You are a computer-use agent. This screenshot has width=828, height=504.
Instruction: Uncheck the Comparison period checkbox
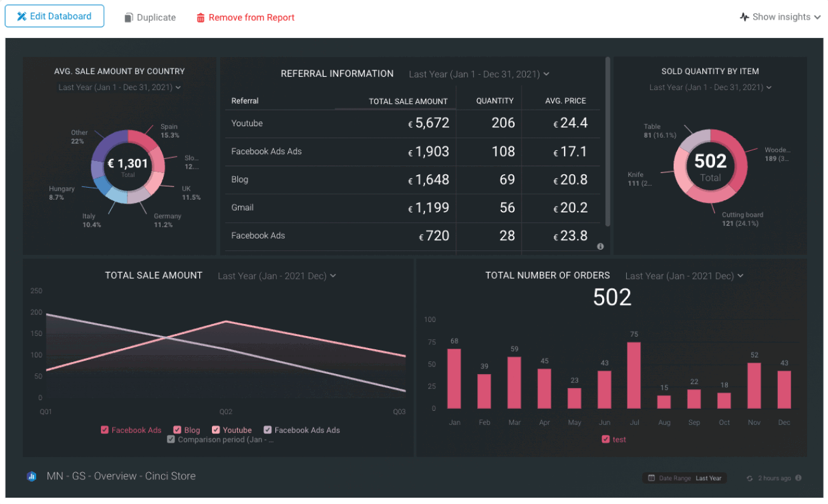tap(171, 439)
